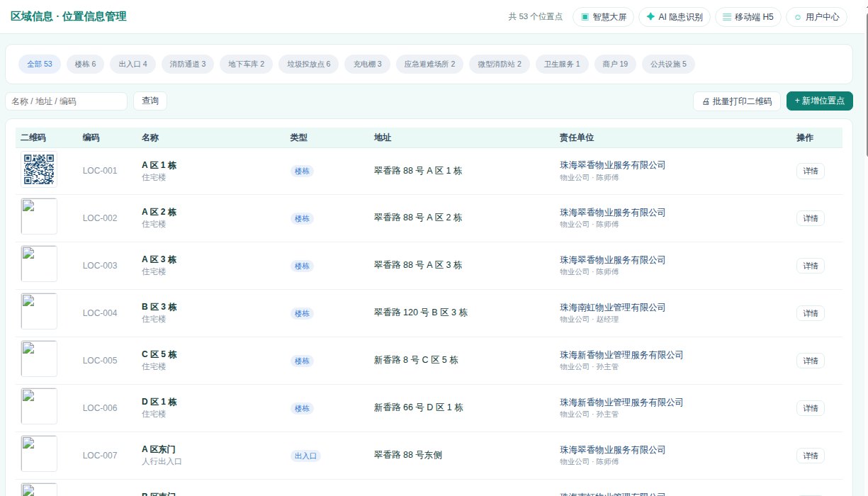Image resolution: width=868 pixels, height=496 pixels.
Task: Filter by 充电棚 3
Action: coord(367,64)
